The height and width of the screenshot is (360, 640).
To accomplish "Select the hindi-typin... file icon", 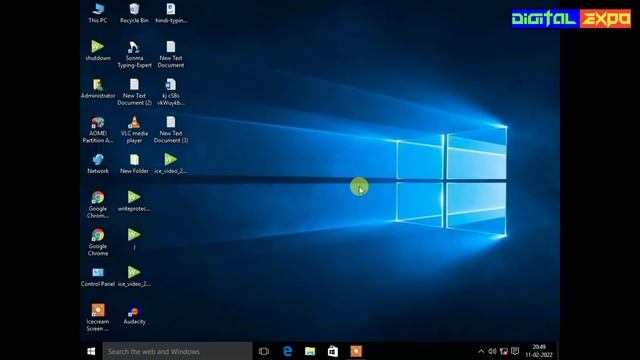I will 171,13.
